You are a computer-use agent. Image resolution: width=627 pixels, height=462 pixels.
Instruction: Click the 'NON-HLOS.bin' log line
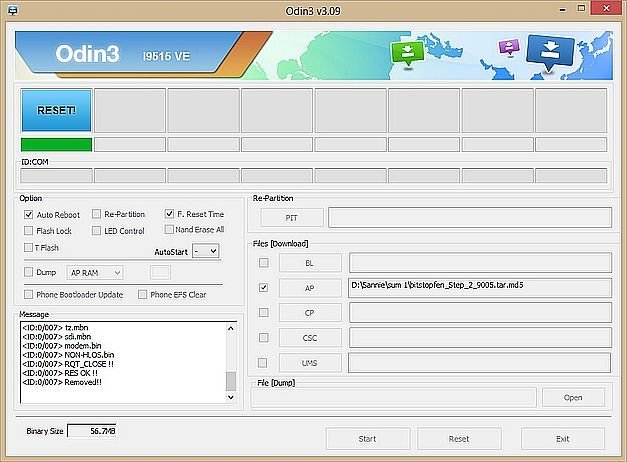tap(68, 355)
